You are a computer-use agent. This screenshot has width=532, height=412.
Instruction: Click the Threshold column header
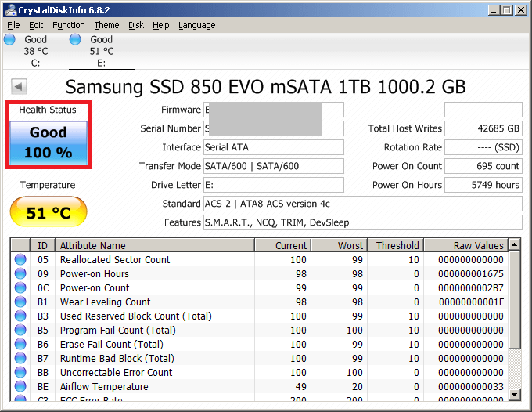click(395, 245)
